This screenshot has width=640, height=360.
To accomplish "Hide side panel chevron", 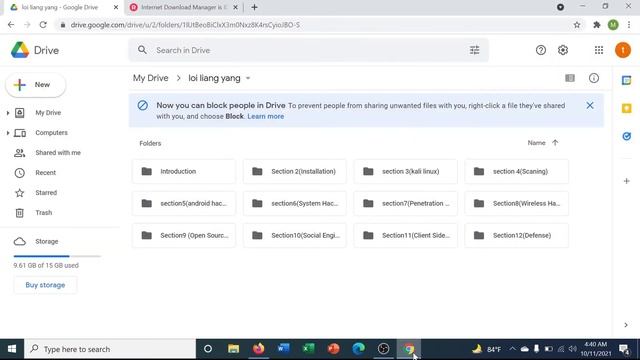I will pos(626,325).
